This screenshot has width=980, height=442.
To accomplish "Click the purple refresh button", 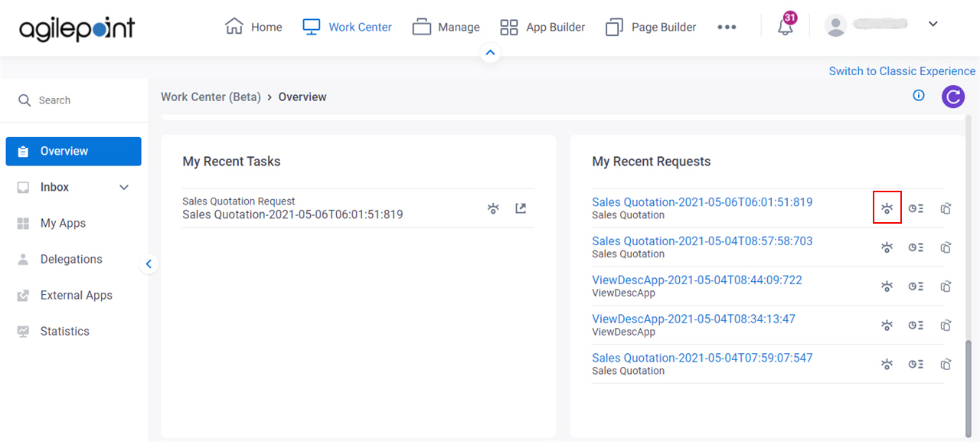I will pyautogui.click(x=953, y=97).
